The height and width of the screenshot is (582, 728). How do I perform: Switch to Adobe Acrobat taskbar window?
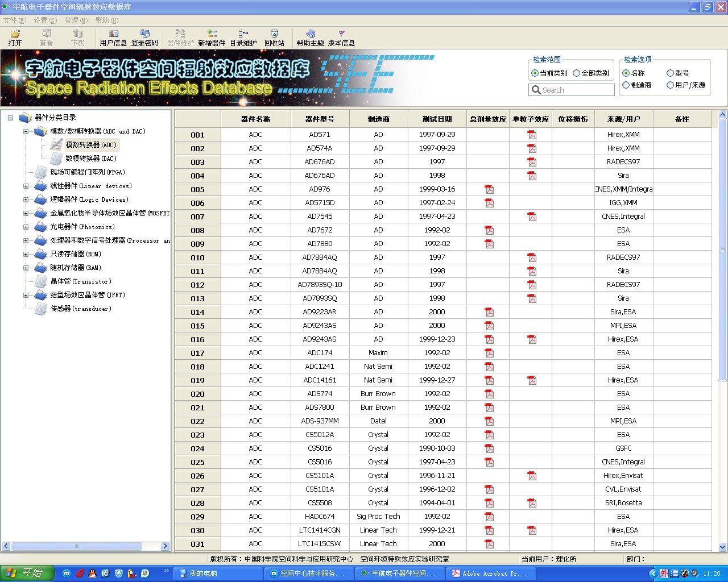[491, 573]
